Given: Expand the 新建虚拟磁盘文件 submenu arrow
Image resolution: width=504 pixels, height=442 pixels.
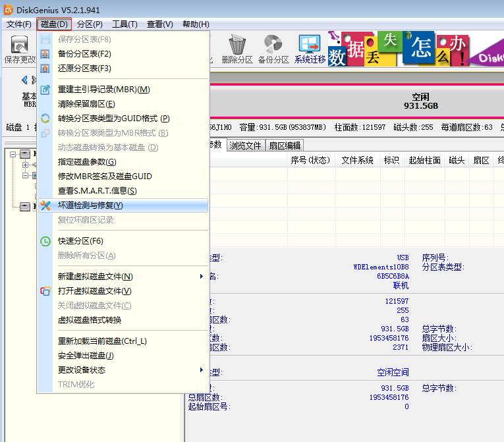Looking at the screenshot, I should click(202, 277).
